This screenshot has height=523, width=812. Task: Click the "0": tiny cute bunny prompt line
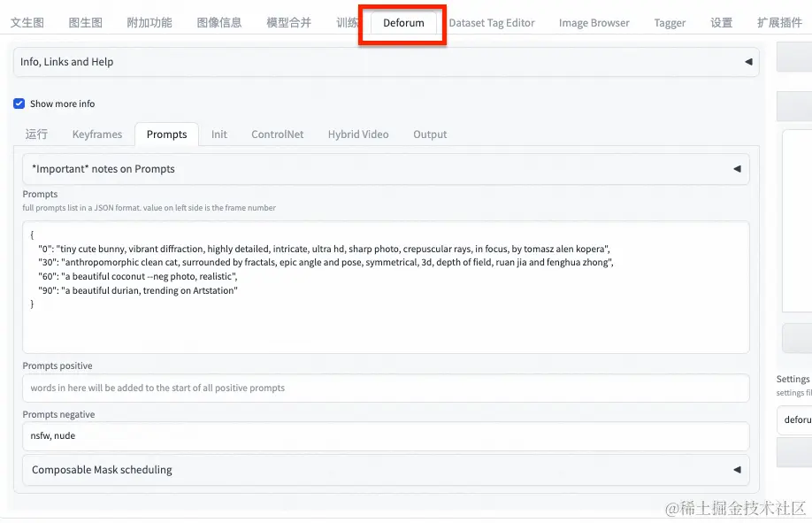pyautogui.click(x=324, y=249)
